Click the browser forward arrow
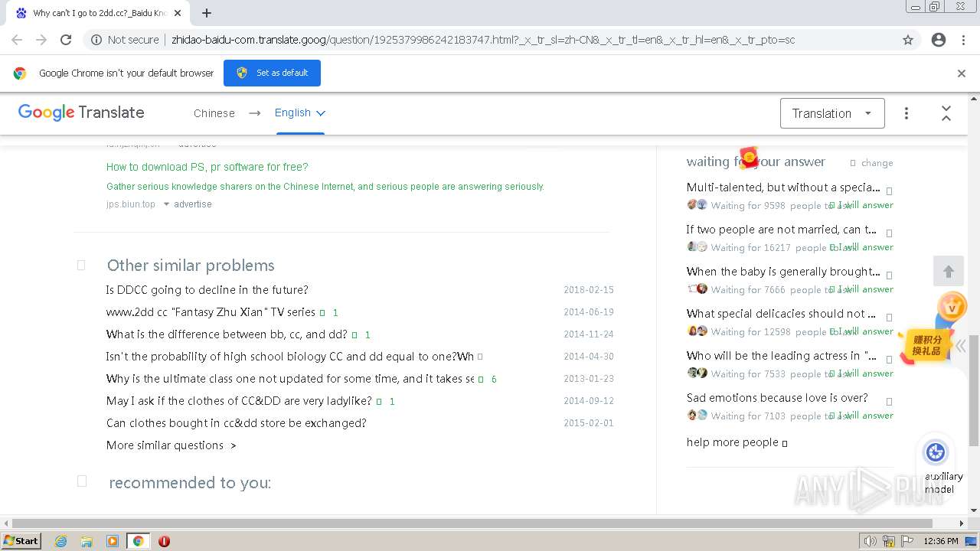 click(x=41, y=40)
